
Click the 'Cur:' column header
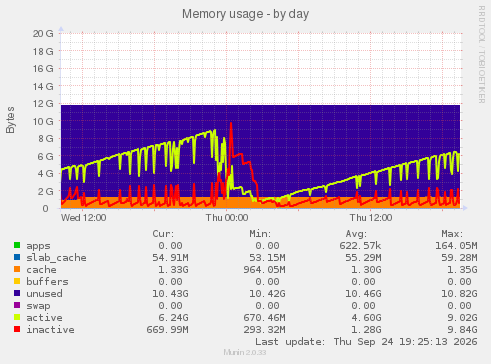pos(163,234)
